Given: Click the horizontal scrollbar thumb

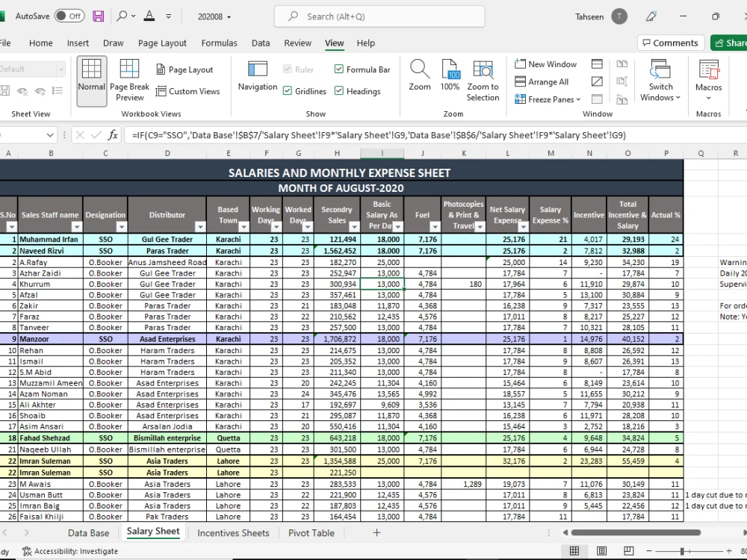Looking at the screenshot, I should (636, 532).
